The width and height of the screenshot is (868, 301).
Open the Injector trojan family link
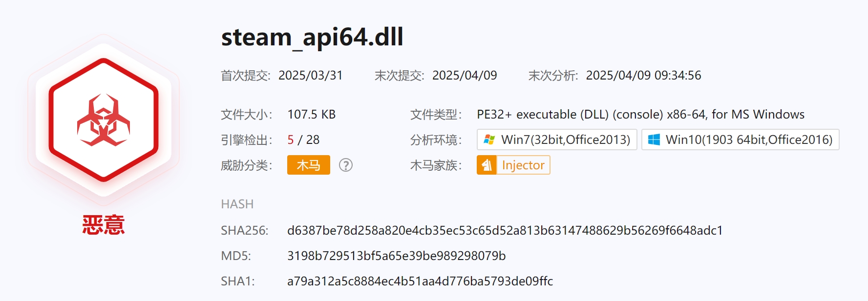pyautogui.click(x=523, y=165)
